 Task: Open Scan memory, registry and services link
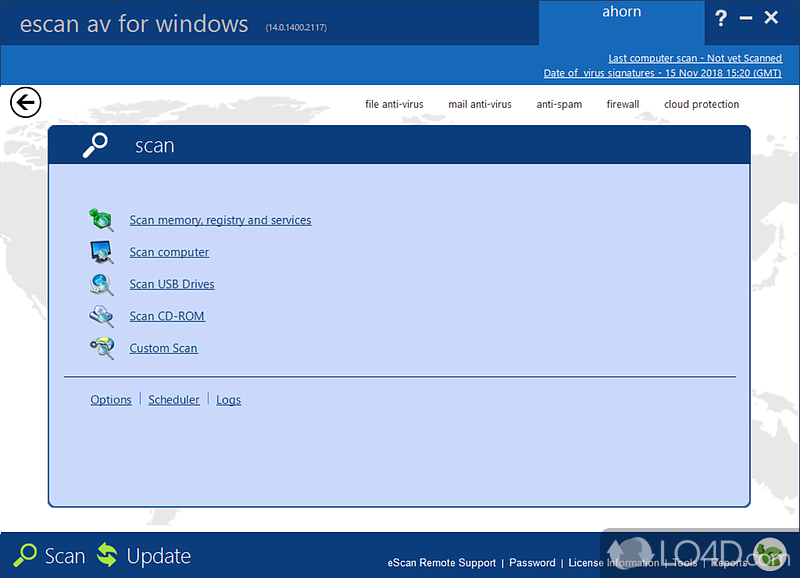[220, 220]
